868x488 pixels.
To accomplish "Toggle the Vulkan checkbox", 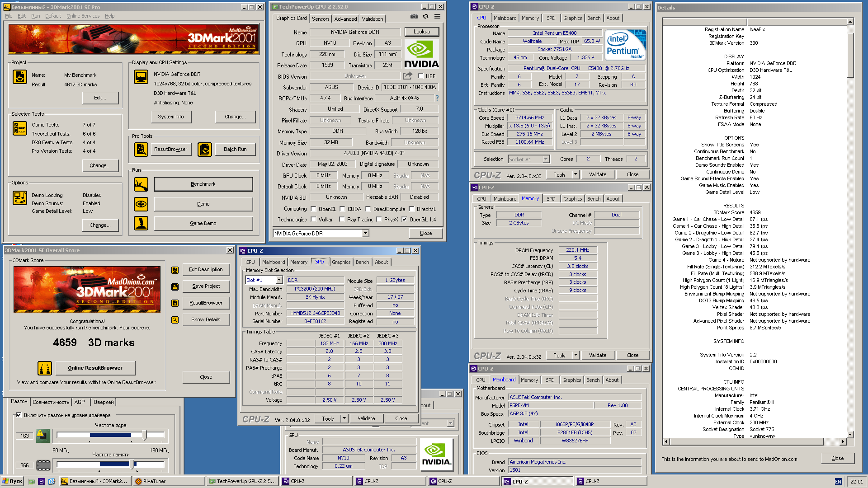I will click(313, 220).
